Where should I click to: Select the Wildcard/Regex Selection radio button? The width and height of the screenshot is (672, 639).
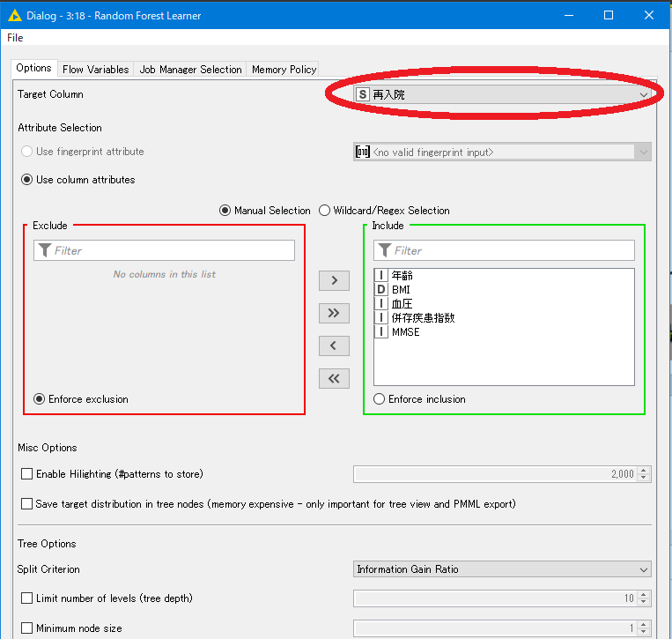click(324, 211)
